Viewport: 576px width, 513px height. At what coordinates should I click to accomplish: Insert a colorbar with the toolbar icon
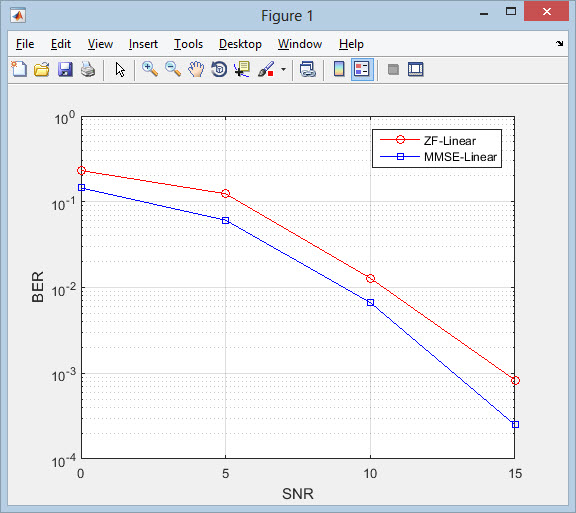coord(339,69)
